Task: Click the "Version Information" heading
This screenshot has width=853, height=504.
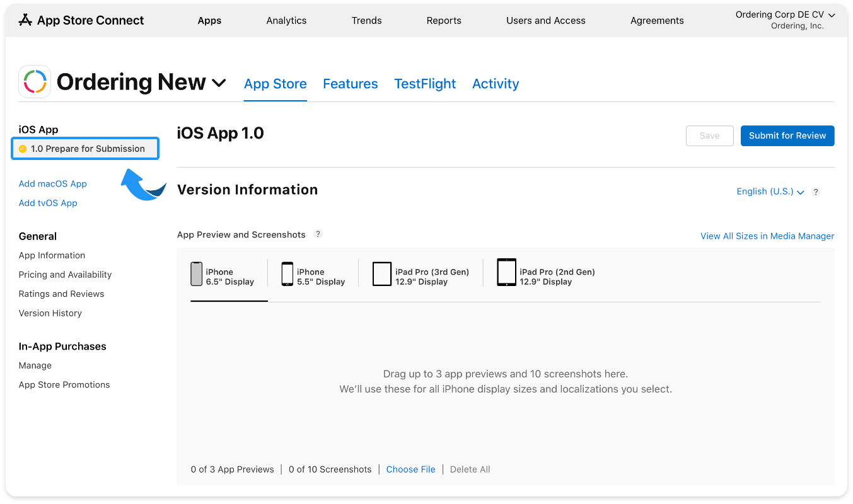Action: pos(248,190)
